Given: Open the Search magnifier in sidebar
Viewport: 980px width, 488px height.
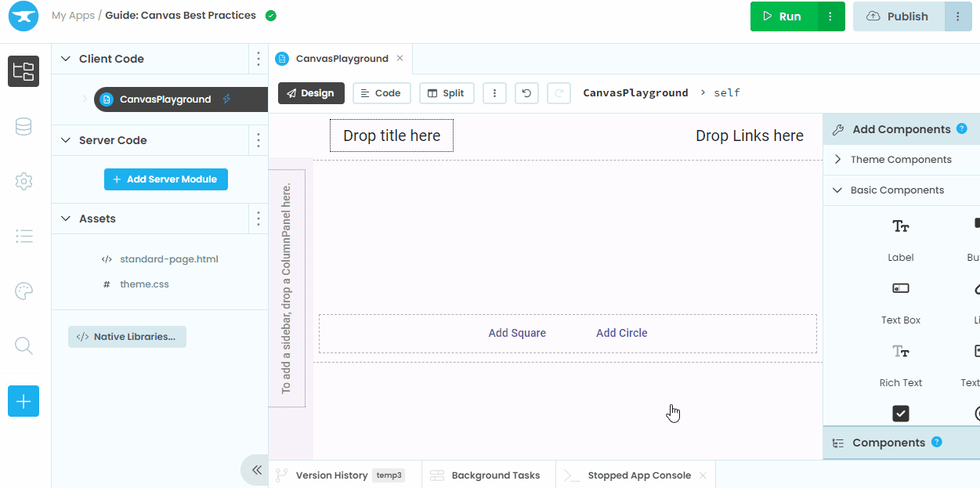Looking at the screenshot, I should click(24, 345).
